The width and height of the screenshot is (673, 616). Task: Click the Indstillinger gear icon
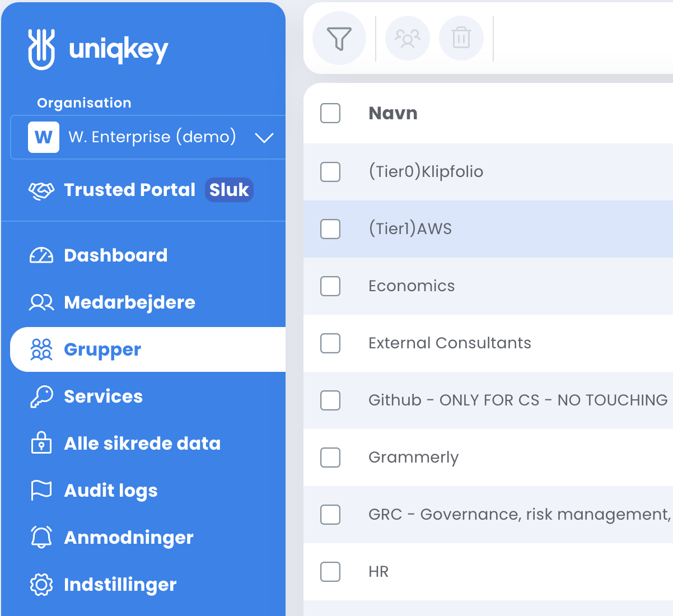click(41, 585)
